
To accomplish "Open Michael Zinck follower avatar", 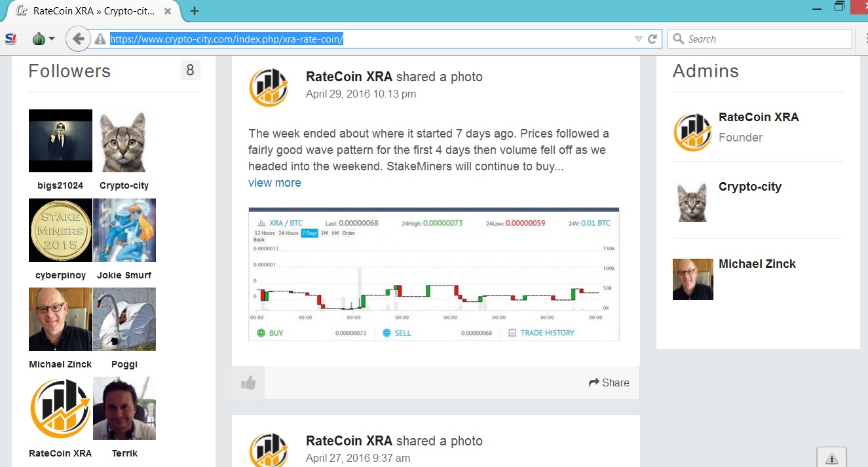I will pyautogui.click(x=60, y=319).
